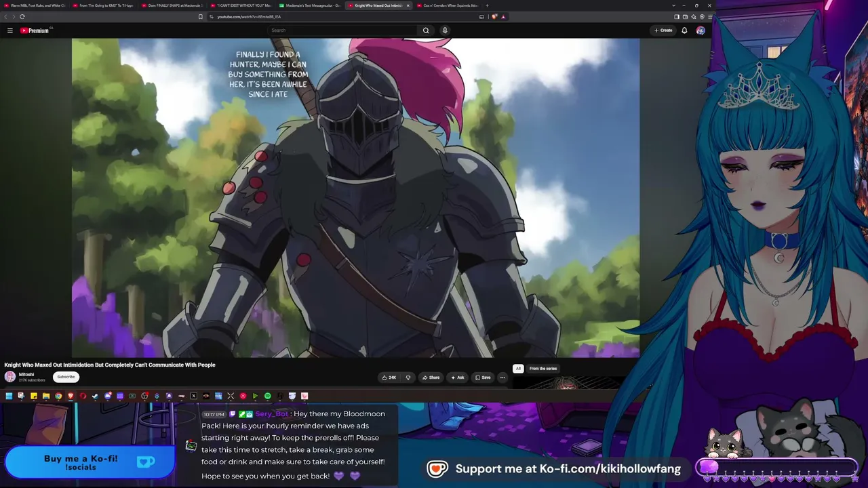Close the Knight Who Maxed Out tab
The width and height of the screenshot is (868, 488).
[408, 5]
